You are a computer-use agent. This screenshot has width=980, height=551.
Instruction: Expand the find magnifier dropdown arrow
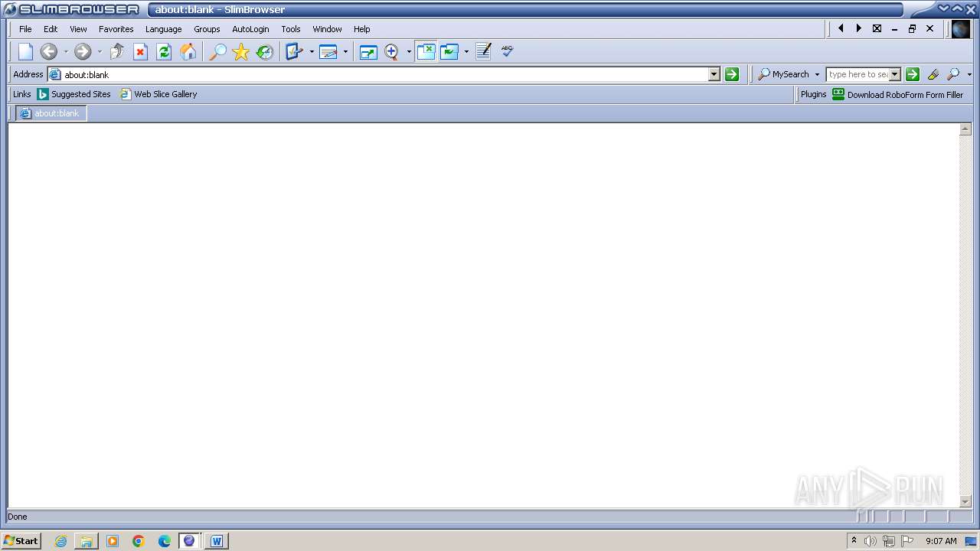click(969, 74)
